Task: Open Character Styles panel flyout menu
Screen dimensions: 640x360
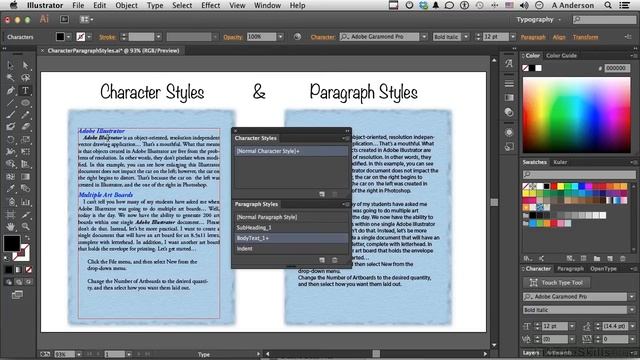Action: coord(346,138)
